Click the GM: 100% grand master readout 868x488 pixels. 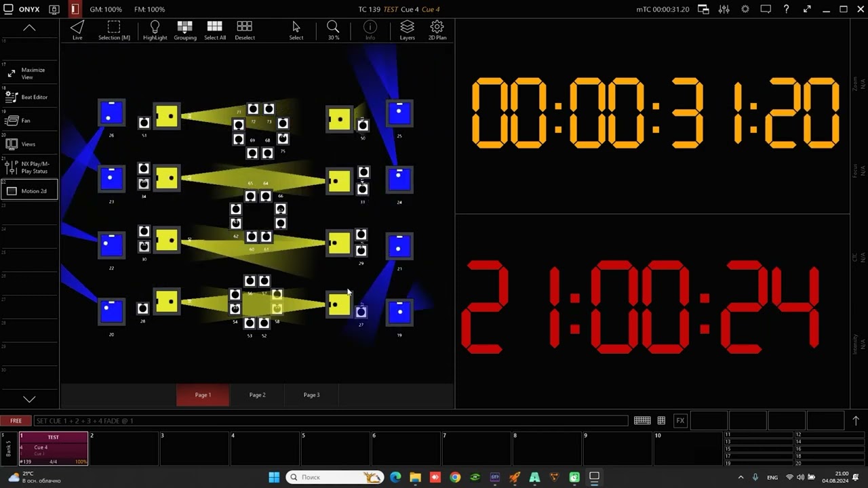[x=106, y=9]
